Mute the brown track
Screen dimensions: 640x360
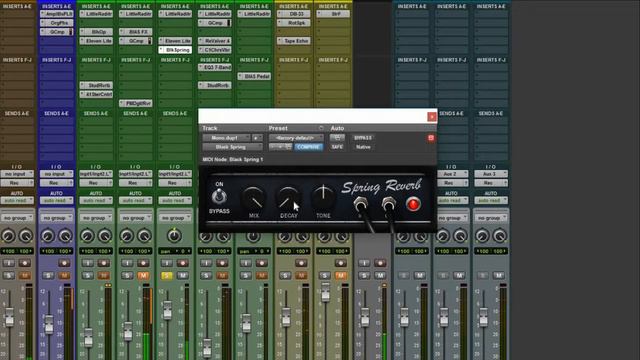coord(24,276)
